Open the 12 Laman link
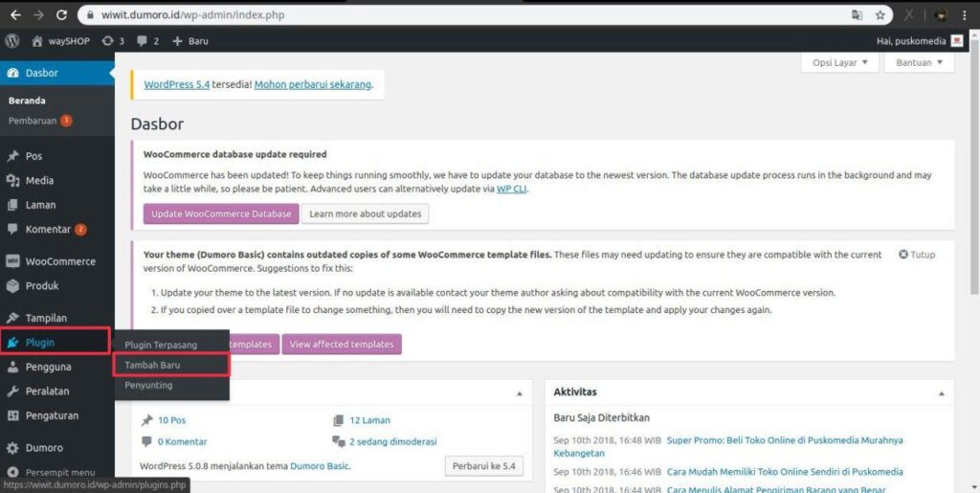 pyautogui.click(x=369, y=420)
